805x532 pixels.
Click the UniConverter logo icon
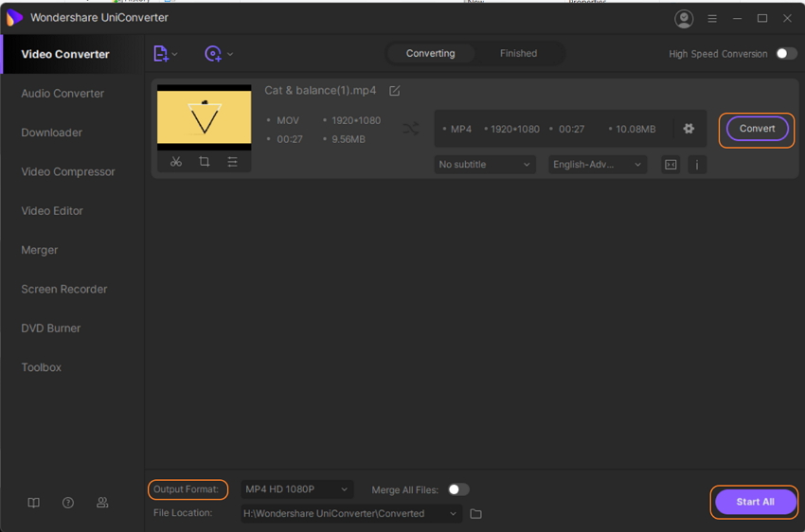click(x=14, y=17)
